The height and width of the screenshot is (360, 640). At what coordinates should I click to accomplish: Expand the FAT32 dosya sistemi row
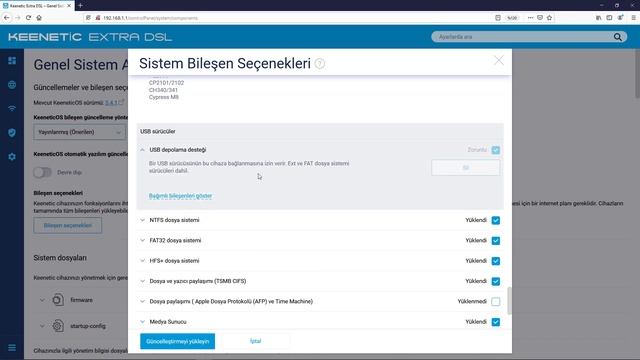pos(142,241)
